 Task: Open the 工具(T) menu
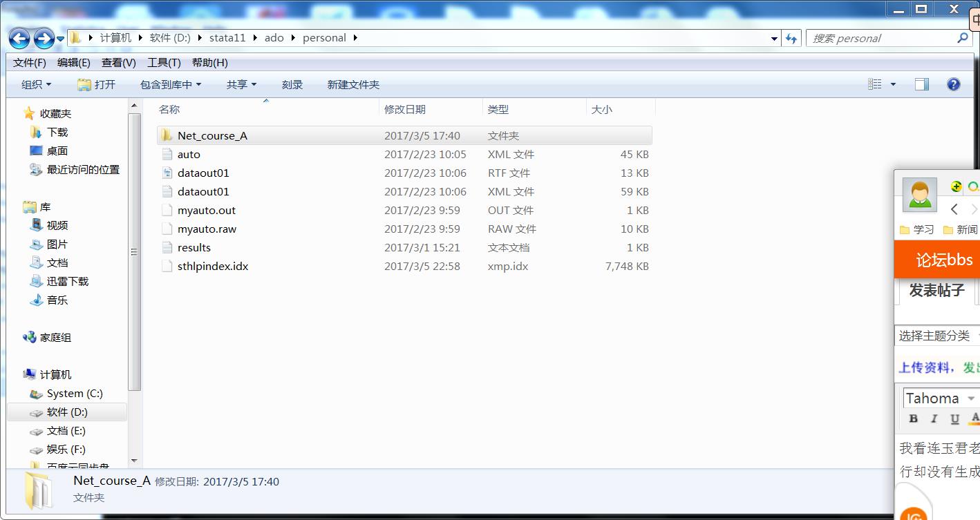click(164, 62)
